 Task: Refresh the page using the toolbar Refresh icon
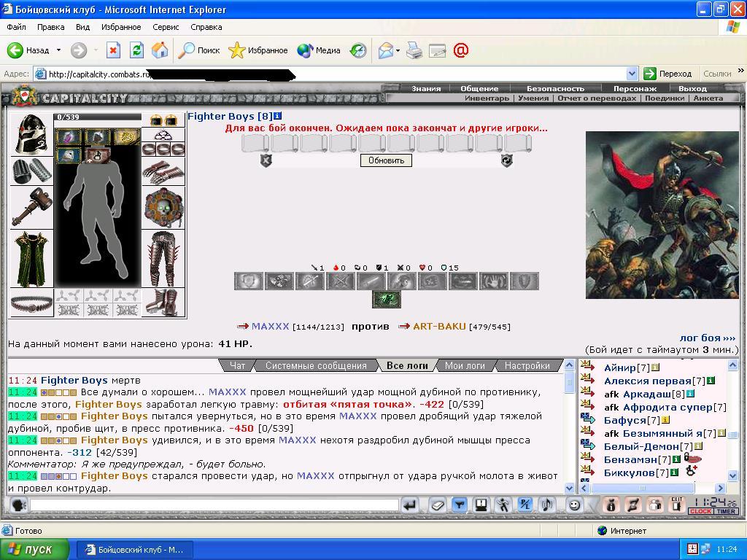(136, 50)
